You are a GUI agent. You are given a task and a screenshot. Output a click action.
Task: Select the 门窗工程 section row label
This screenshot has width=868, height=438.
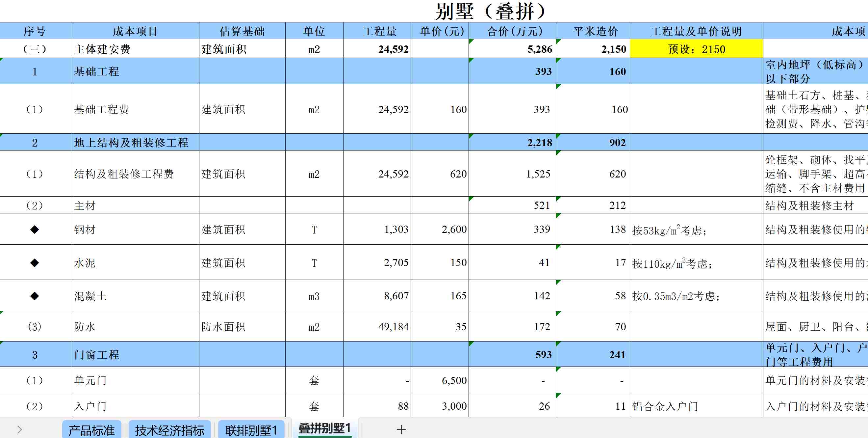[97, 354]
